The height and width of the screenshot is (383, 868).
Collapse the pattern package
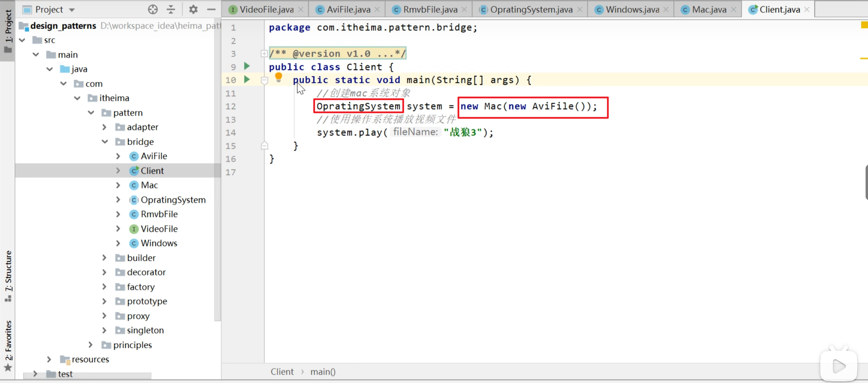tap(91, 113)
